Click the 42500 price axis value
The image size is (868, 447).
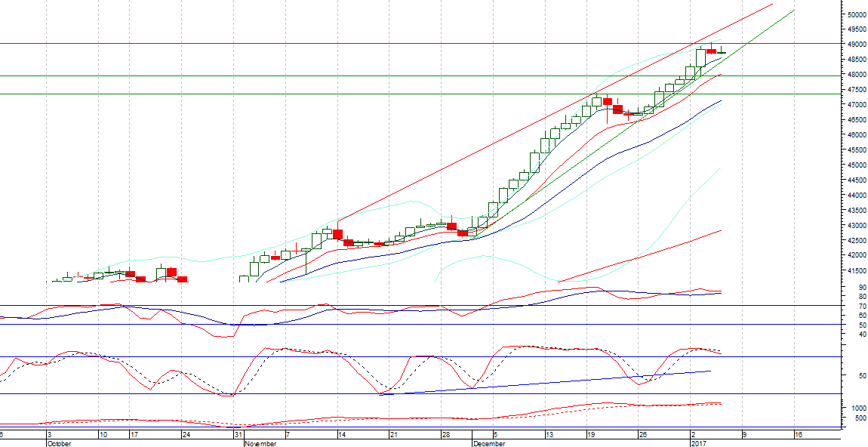pos(856,241)
